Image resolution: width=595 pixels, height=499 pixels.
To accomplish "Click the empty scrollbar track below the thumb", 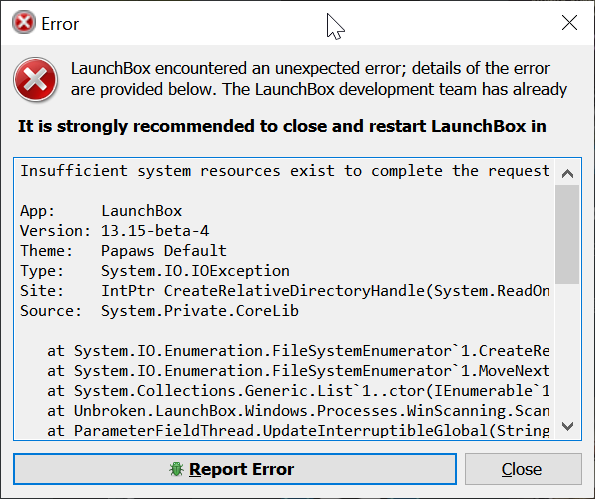I will 567,349.
